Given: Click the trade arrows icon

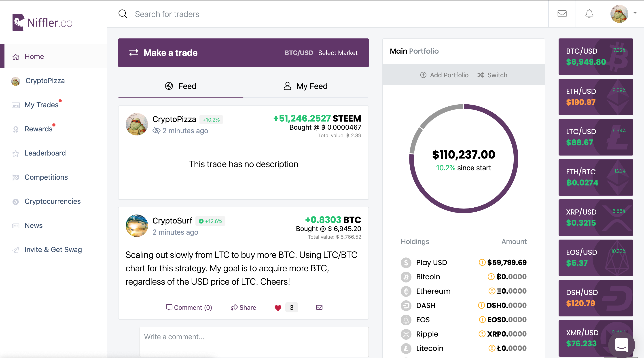Looking at the screenshot, I should coord(133,53).
